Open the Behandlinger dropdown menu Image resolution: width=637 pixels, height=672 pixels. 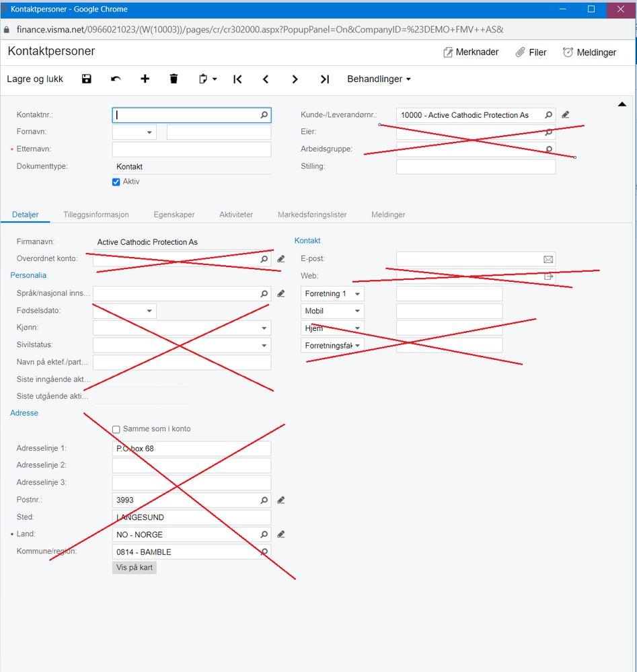379,79
